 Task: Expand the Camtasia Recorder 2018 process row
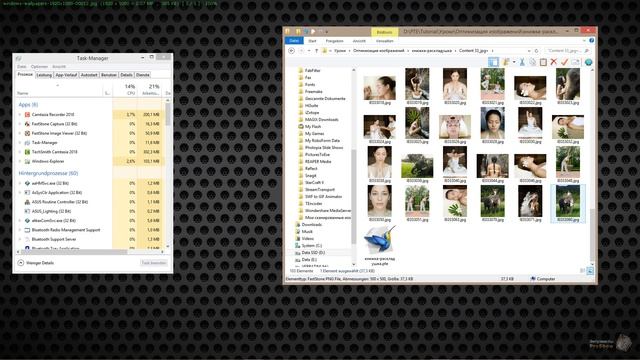(x=20, y=115)
